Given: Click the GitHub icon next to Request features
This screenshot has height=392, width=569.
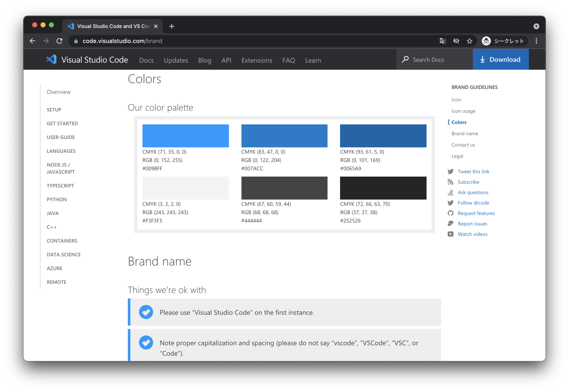Looking at the screenshot, I should (x=450, y=213).
